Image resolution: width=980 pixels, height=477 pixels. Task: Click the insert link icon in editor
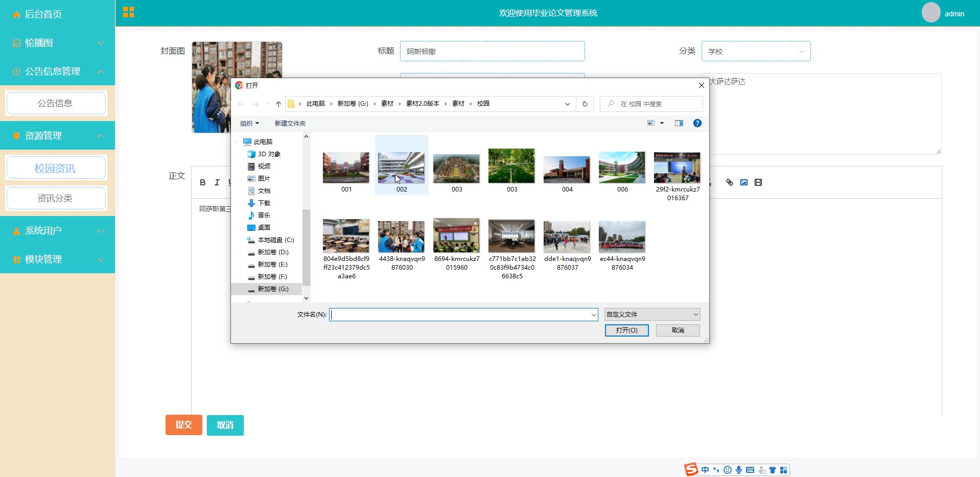click(729, 182)
